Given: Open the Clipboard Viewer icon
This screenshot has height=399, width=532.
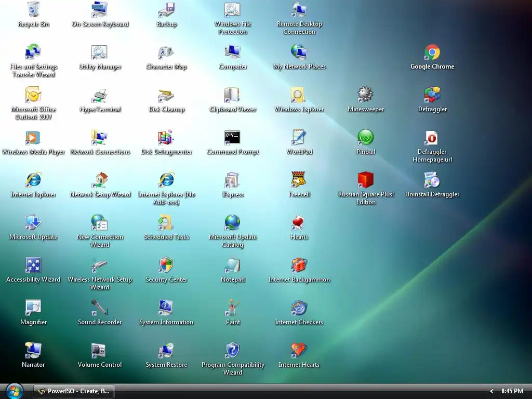Looking at the screenshot, I should click(233, 95).
